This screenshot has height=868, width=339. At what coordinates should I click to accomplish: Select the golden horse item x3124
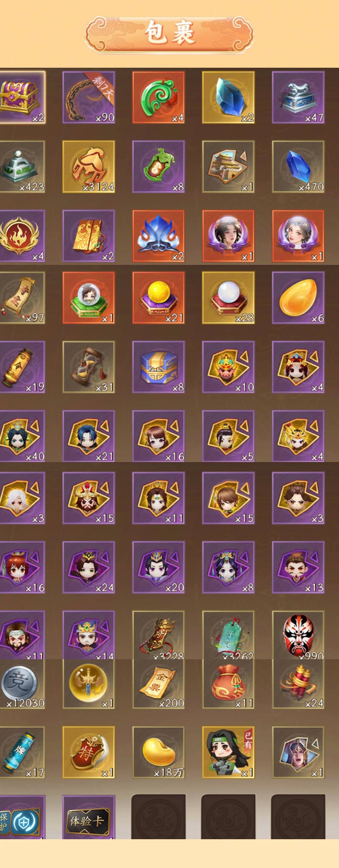[x=89, y=167]
